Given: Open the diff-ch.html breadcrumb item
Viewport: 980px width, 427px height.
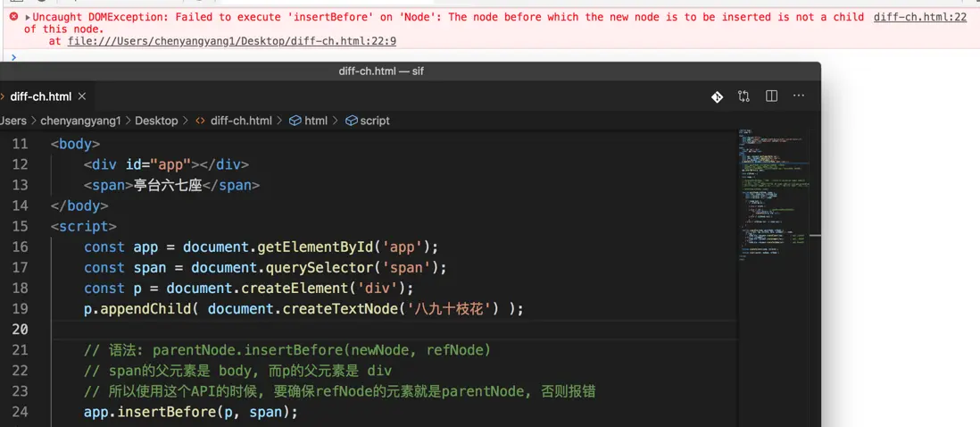Looking at the screenshot, I should [241, 121].
